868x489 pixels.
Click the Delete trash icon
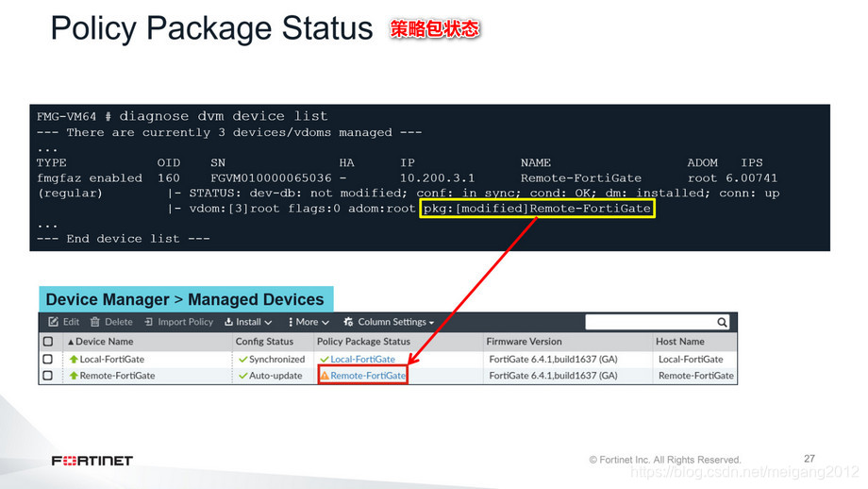coord(95,322)
